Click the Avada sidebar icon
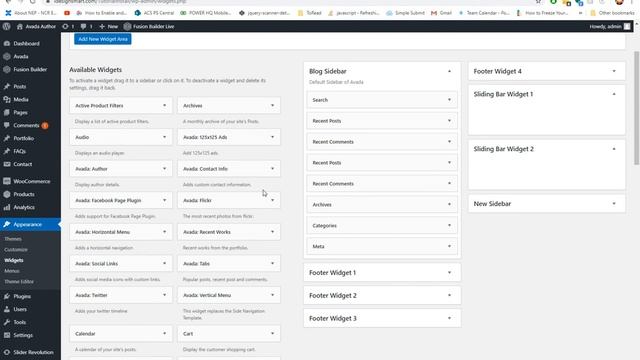 [7, 56]
